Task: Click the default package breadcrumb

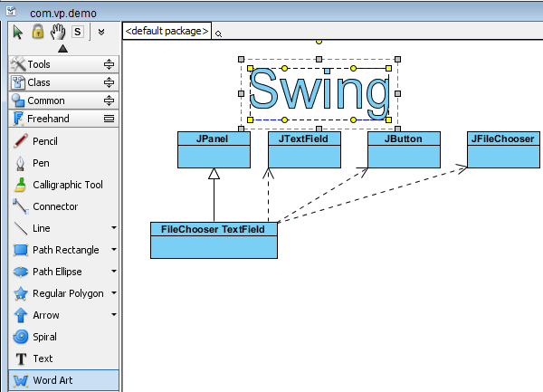Action: [x=167, y=31]
